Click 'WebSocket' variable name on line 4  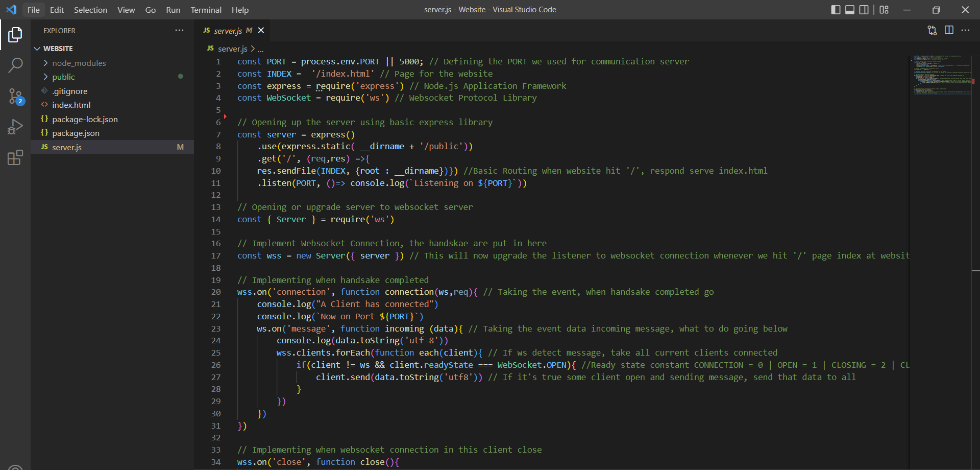[289, 98]
